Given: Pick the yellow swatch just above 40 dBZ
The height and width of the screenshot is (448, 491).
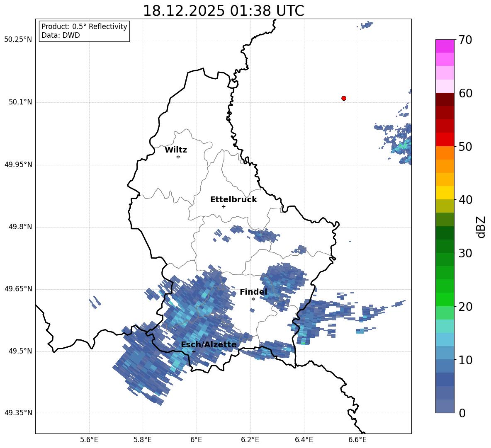Looking at the screenshot, I should point(445,193).
